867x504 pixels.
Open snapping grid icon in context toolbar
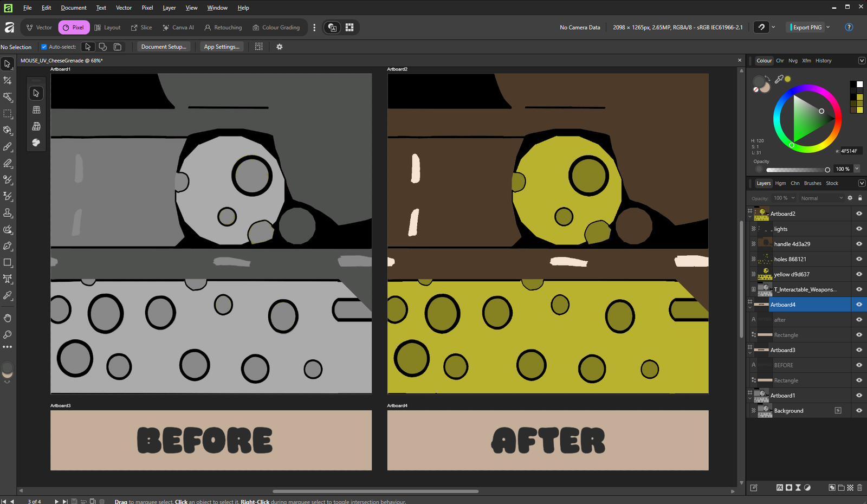[259, 47]
